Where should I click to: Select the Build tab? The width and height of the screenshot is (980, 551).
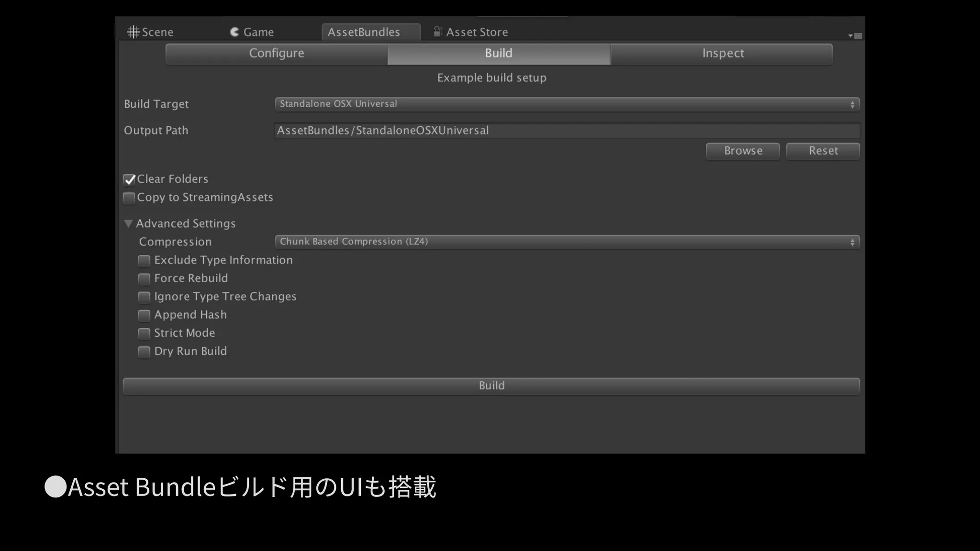[x=498, y=54]
